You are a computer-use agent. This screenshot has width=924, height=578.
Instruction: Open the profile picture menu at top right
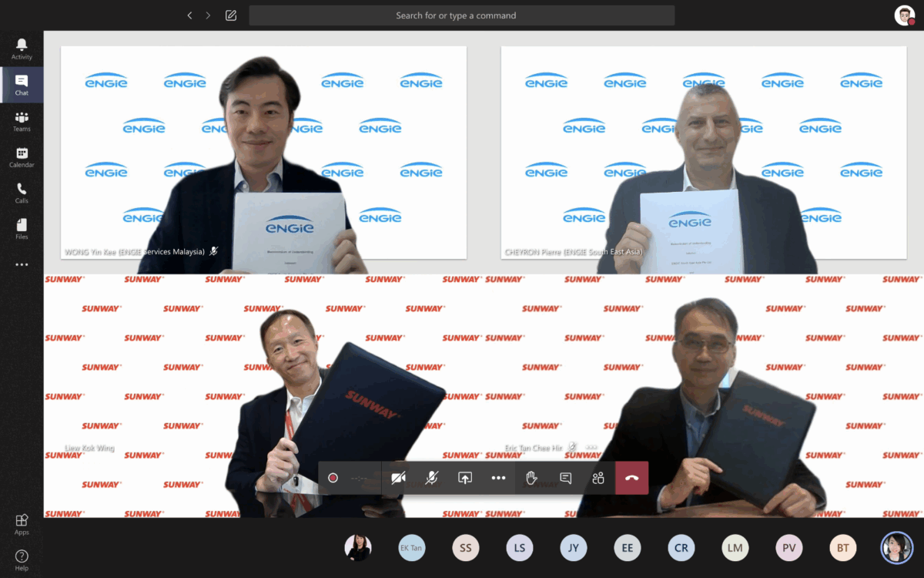904,15
